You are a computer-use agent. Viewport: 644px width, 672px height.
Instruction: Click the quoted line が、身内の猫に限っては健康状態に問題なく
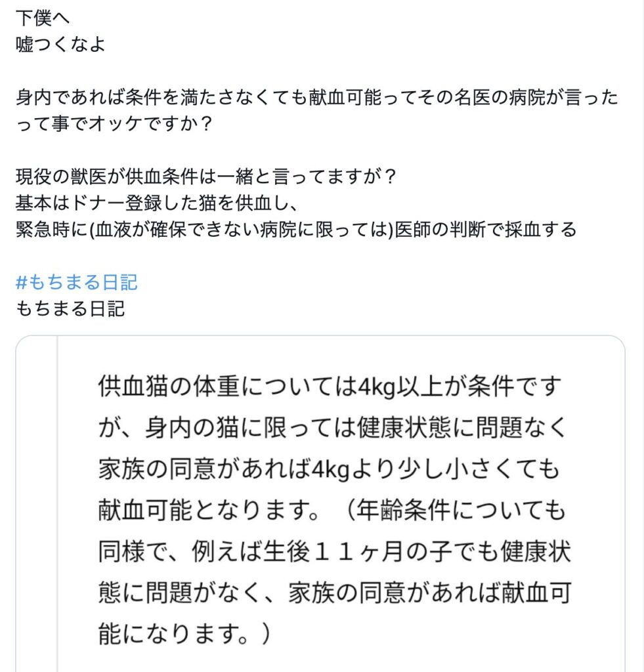click(x=333, y=428)
